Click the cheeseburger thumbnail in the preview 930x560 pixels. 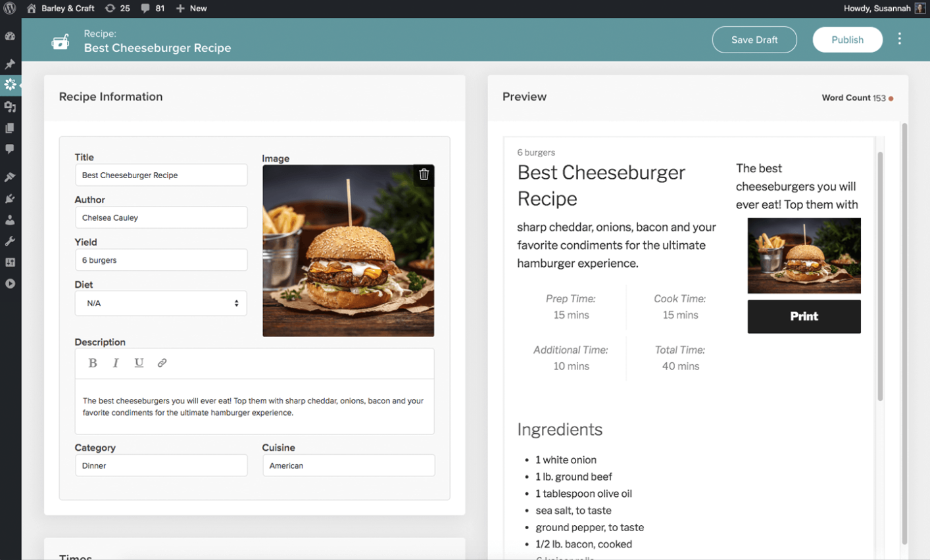coord(804,256)
